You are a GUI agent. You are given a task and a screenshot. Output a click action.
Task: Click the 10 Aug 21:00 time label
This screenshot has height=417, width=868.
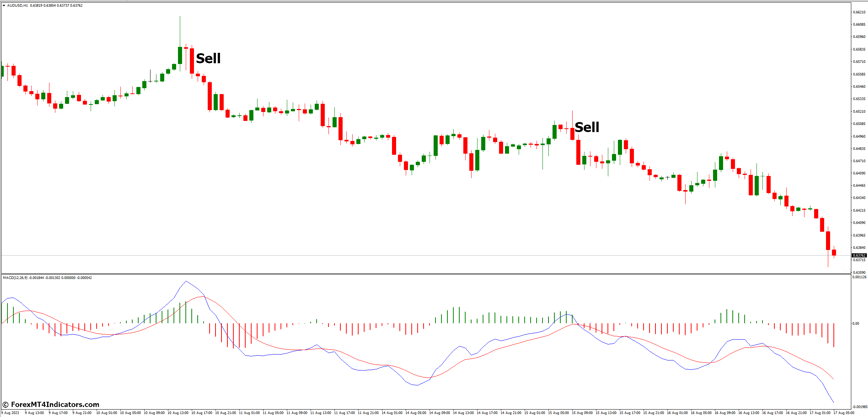tap(226, 413)
